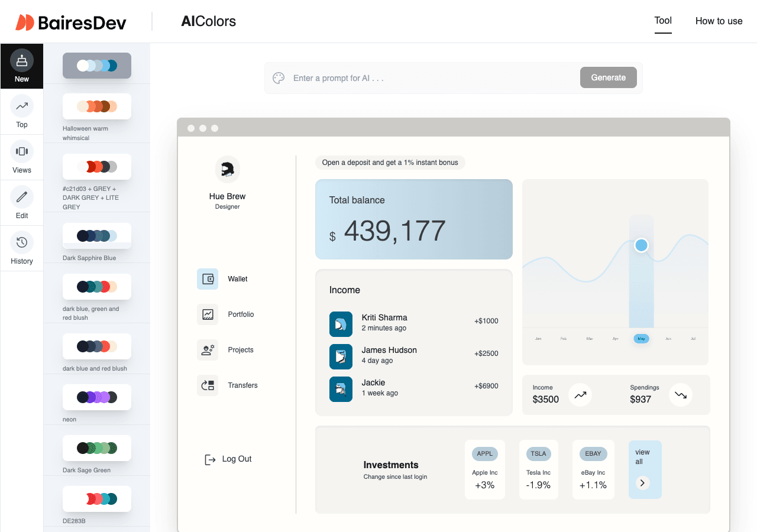This screenshot has height=532, width=757.
Task: Click the BairesDev logo
Action: click(71, 22)
